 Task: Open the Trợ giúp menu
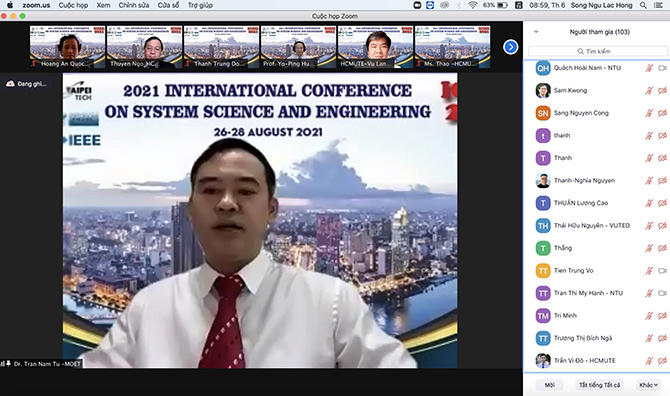(x=200, y=5)
